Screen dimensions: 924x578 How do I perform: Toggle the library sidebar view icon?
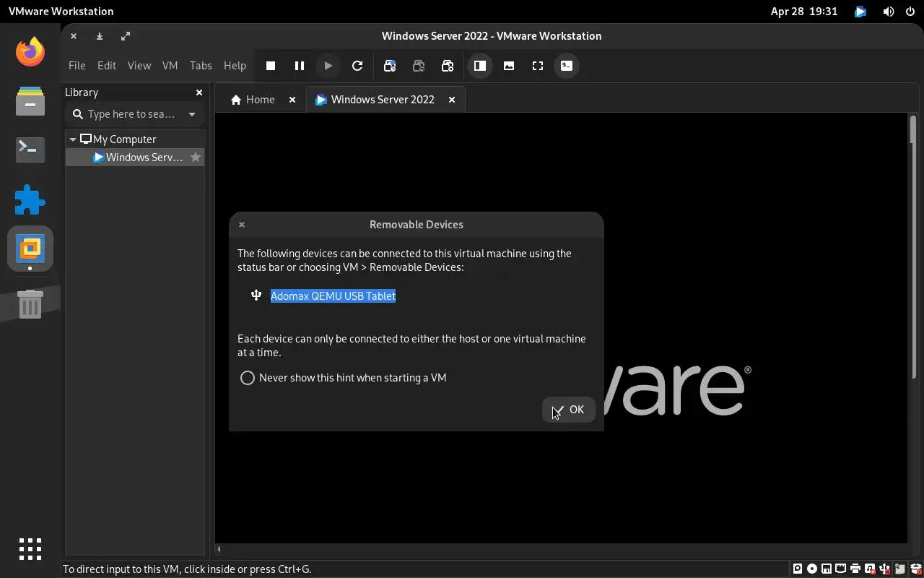tap(480, 66)
